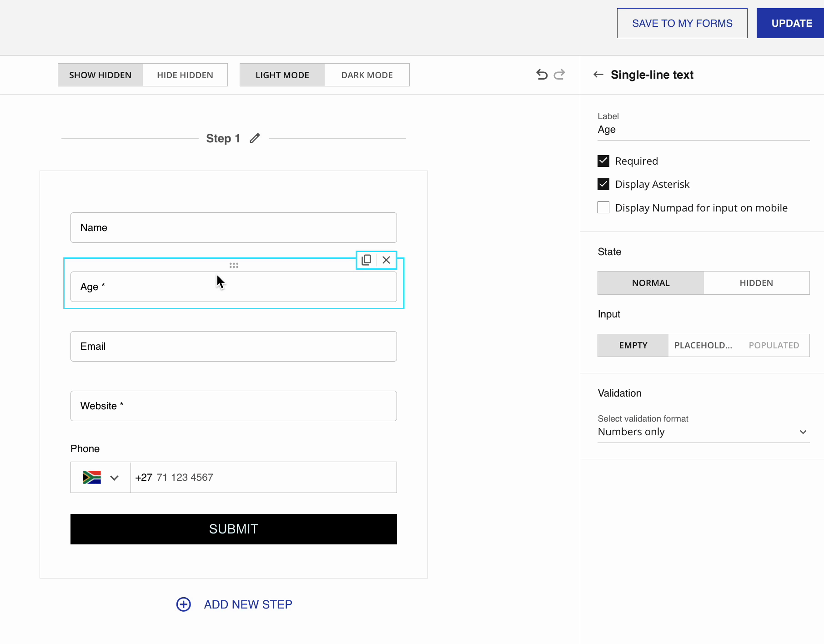Select SHOW HIDDEN toggle option
This screenshot has width=824, height=644.
[x=100, y=75]
